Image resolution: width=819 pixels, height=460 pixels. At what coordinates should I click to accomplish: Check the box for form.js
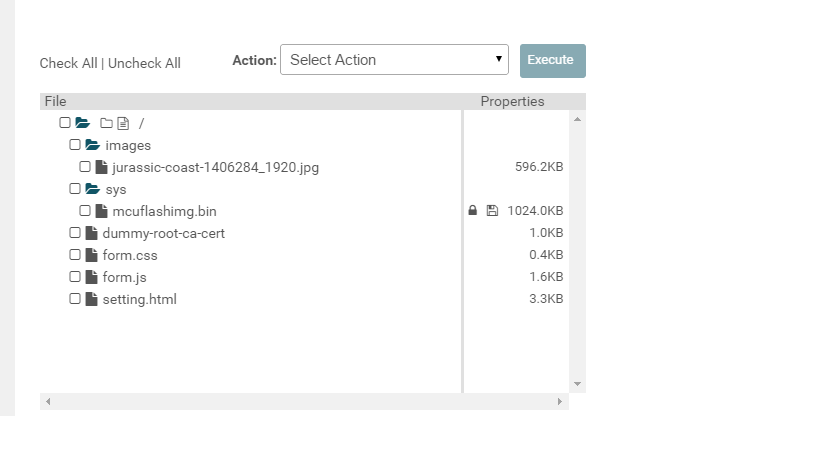coord(75,277)
